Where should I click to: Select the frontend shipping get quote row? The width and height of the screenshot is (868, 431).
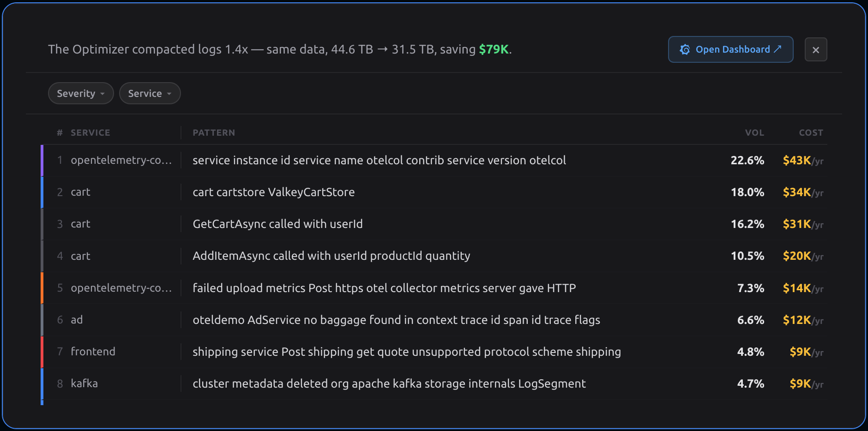(x=406, y=352)
